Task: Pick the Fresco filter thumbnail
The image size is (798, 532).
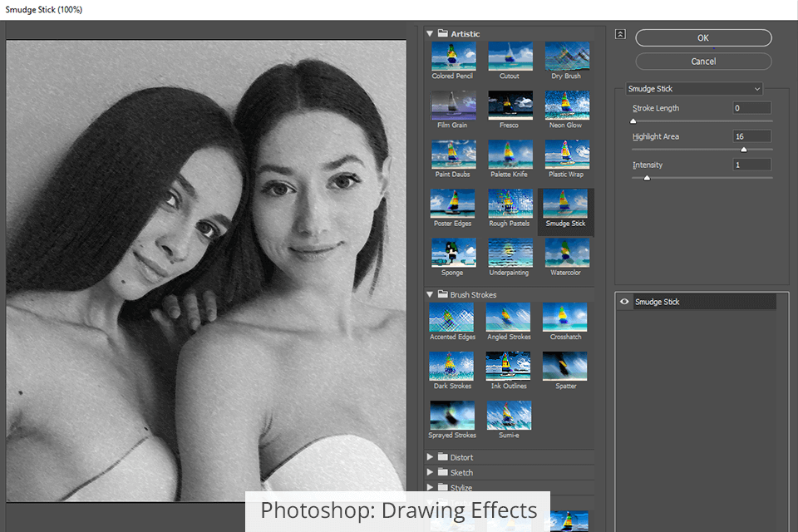Action: tap(510, 105)
